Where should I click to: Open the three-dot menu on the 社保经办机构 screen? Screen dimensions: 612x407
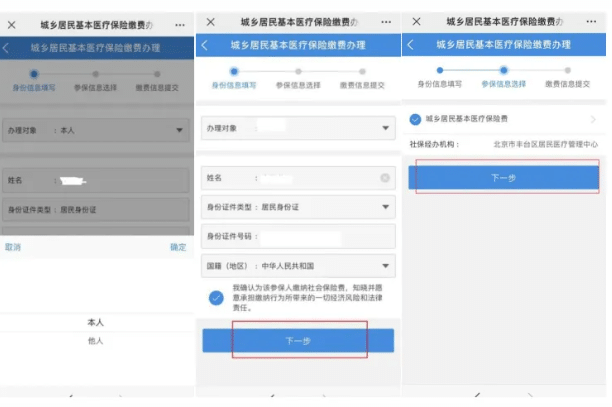coord(585,21)
